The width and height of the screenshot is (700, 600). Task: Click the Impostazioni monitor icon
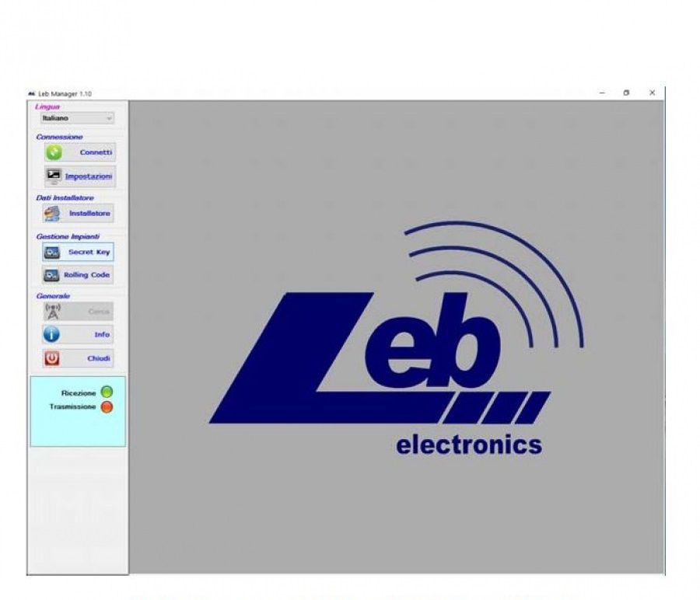pos(52,176)
